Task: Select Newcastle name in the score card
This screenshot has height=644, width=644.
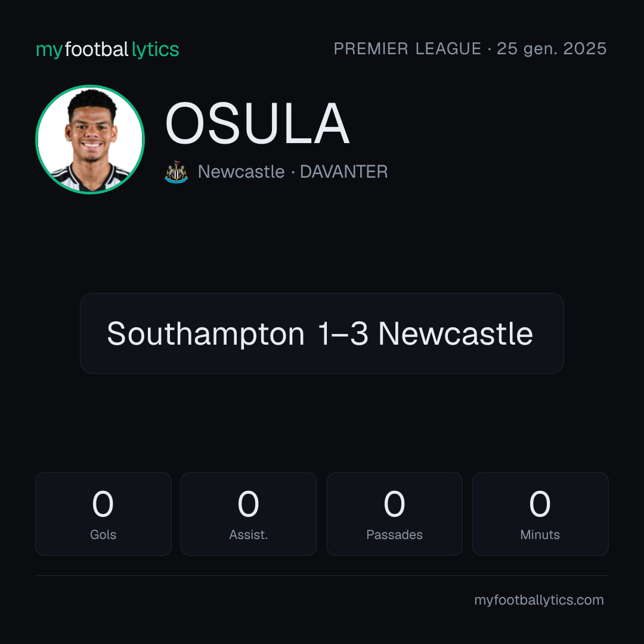Action: tap(456, 333)
